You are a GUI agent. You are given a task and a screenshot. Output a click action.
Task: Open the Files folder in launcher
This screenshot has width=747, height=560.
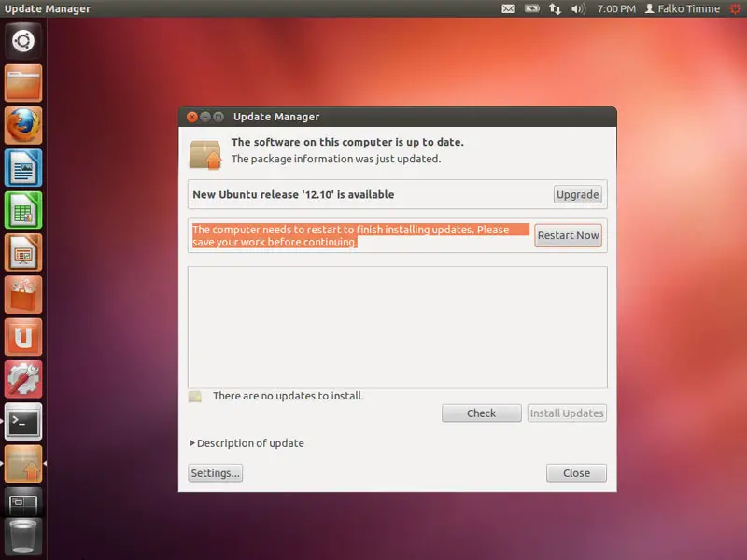pos(23,83)
